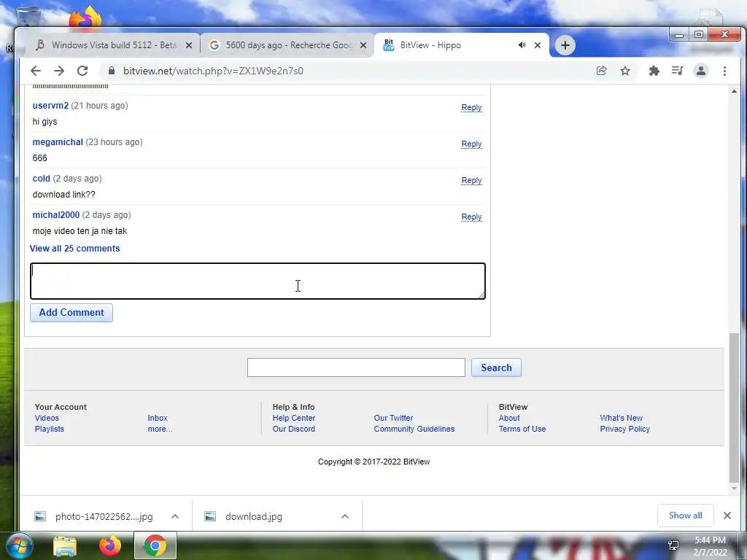Close the 5600 days ago Google tab
The height and width of the screenshot is (560, 747).
(363, 45)
